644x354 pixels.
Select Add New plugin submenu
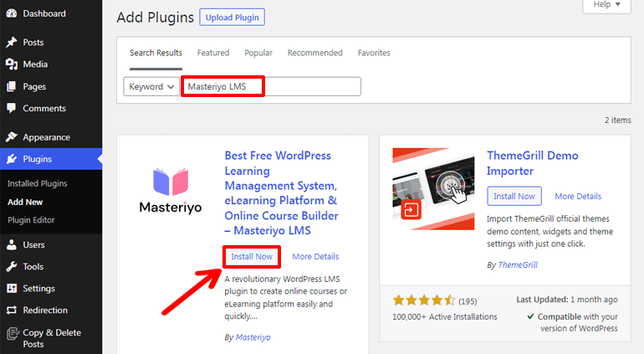pos(24,202)
